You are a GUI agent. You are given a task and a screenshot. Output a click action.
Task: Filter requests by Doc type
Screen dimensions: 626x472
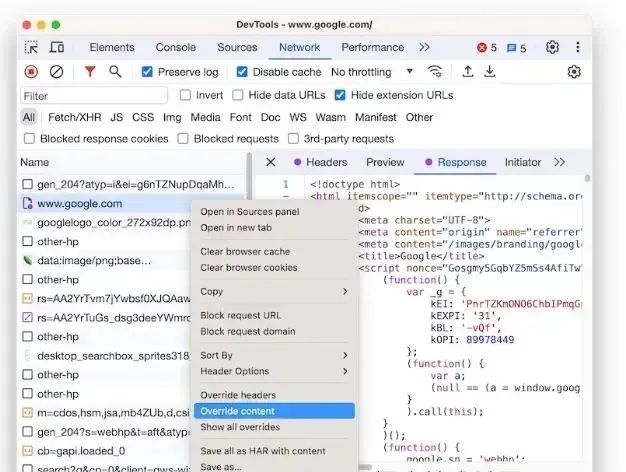click(x=270, y=117)
